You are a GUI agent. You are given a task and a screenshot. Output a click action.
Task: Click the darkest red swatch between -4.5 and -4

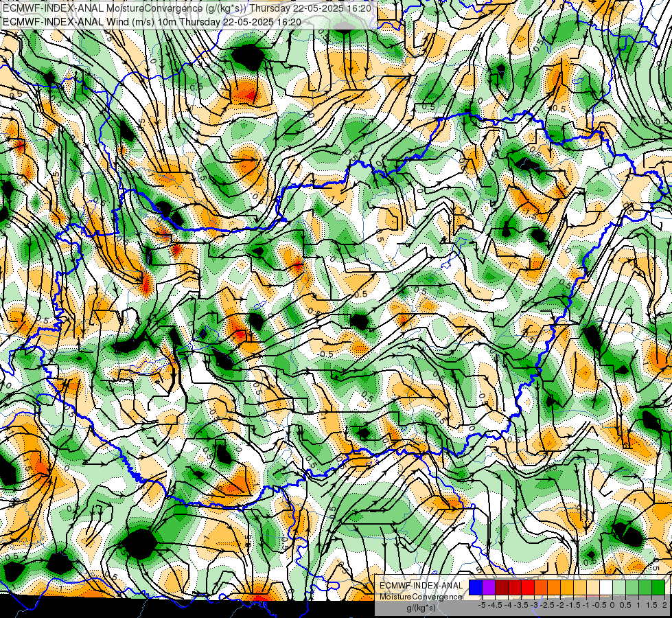point(502,587)
